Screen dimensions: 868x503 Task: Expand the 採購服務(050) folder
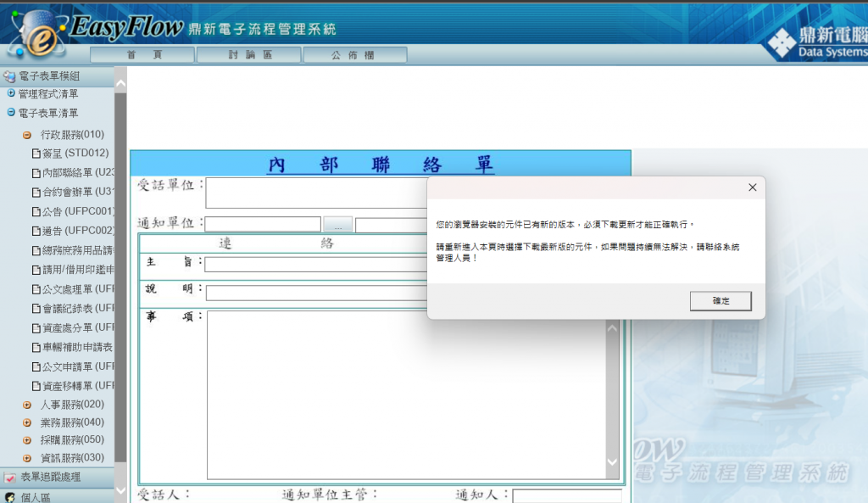[26, 440]
